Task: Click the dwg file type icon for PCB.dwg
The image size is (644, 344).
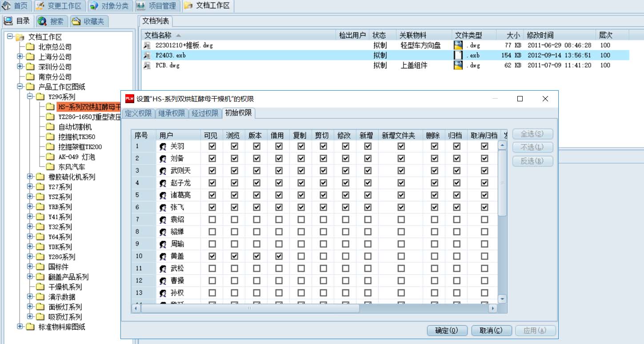Action: [x=458, y=65]
